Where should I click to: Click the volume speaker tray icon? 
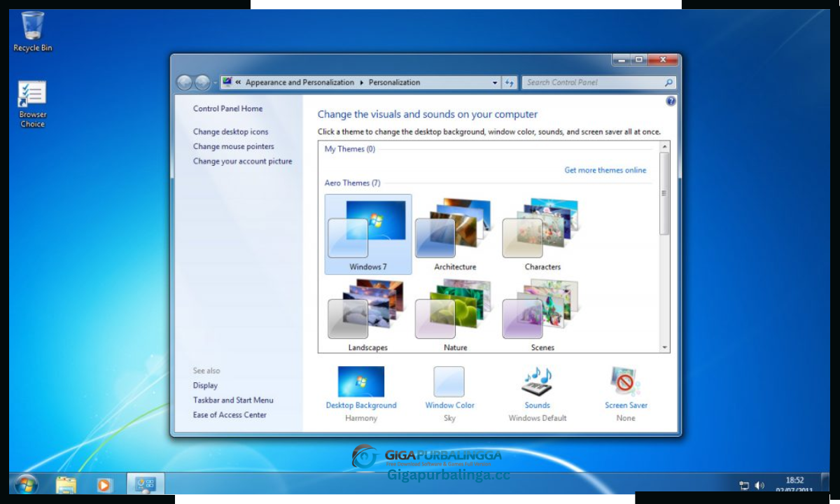click(x=759, y=485)
